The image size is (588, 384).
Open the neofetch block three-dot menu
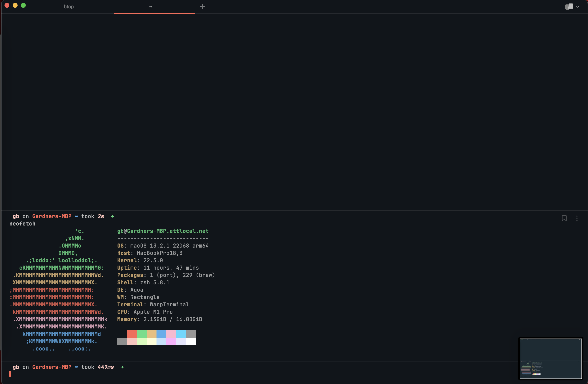coord(577,218)
